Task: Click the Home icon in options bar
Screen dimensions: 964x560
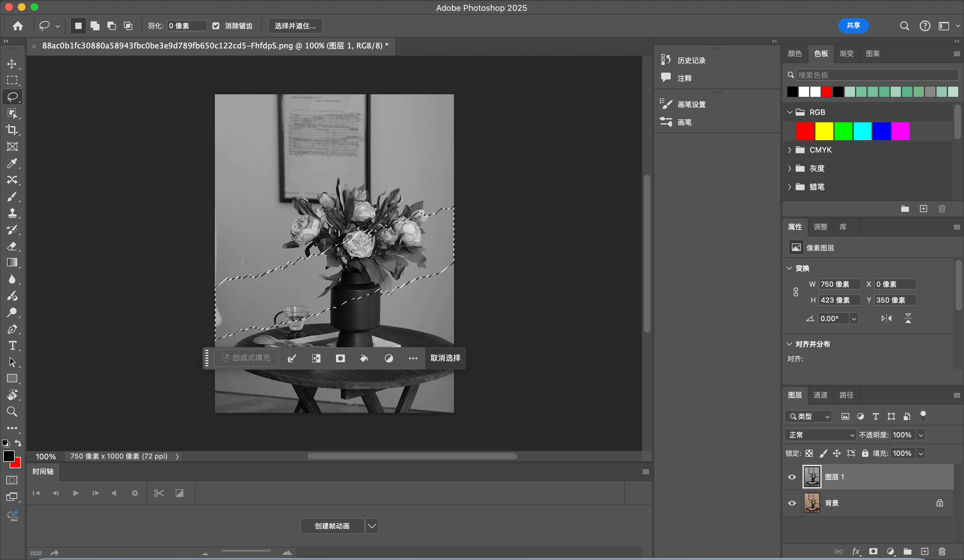Action: pos(18,25)
